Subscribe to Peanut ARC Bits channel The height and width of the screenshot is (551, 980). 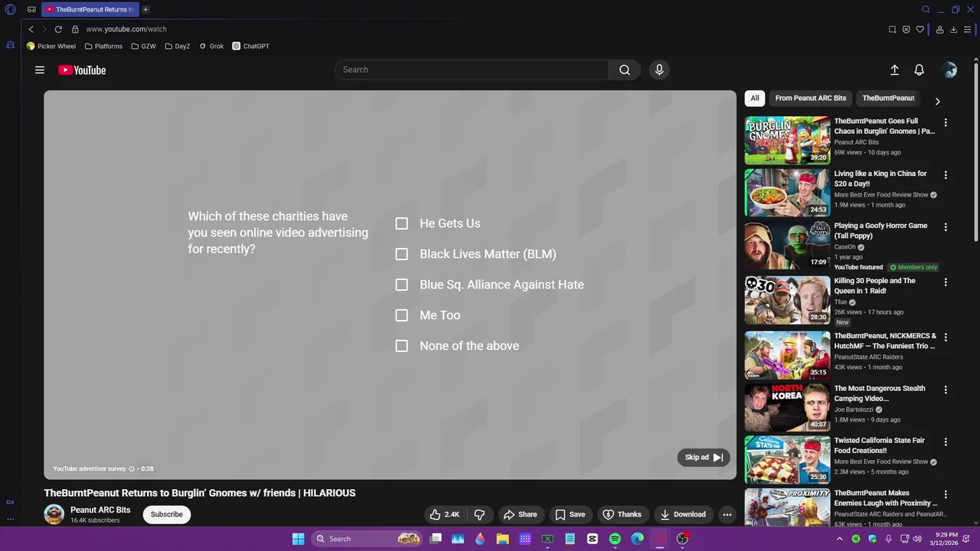166,514
